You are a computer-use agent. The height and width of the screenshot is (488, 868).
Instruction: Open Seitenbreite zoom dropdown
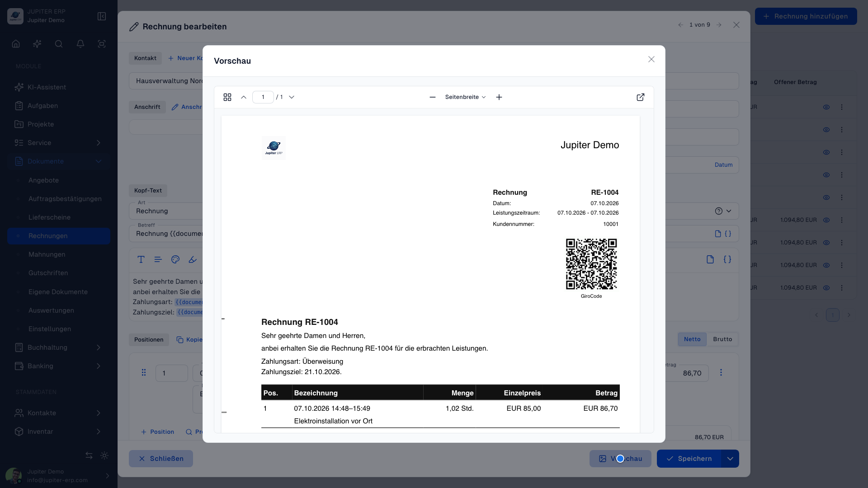[465, 97]
